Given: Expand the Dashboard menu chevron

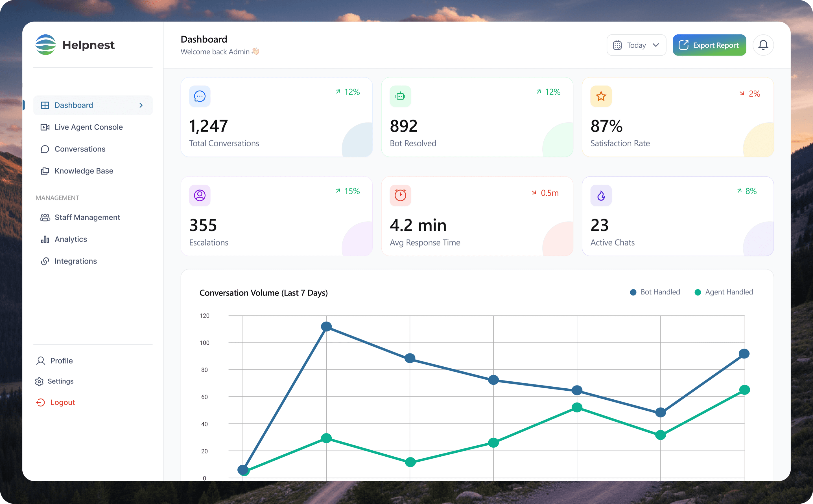Looking at the screenshot, I should [141, 105].
